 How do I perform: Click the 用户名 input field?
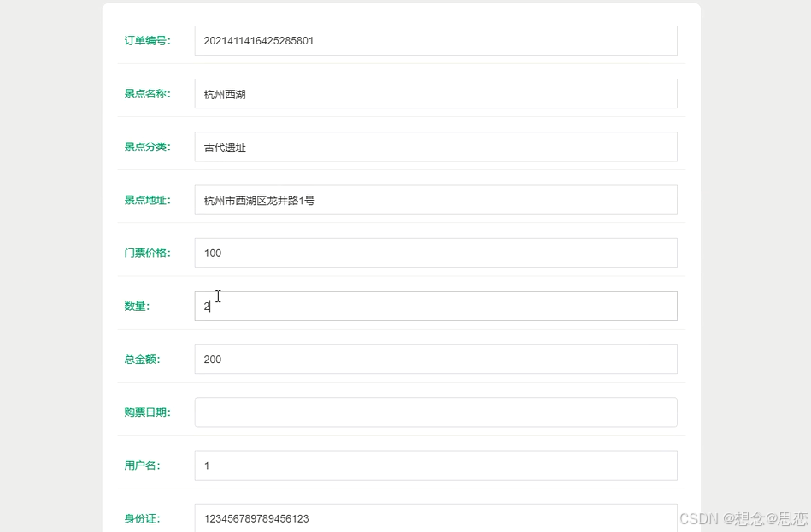[x=436, y=465]
